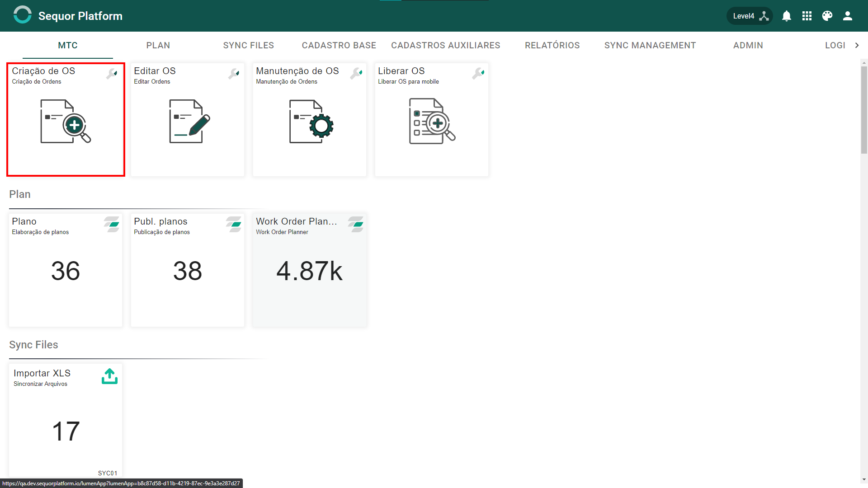Click the scrollbar down arrow
Screen dimensions: 868x488
coord(864,480)
